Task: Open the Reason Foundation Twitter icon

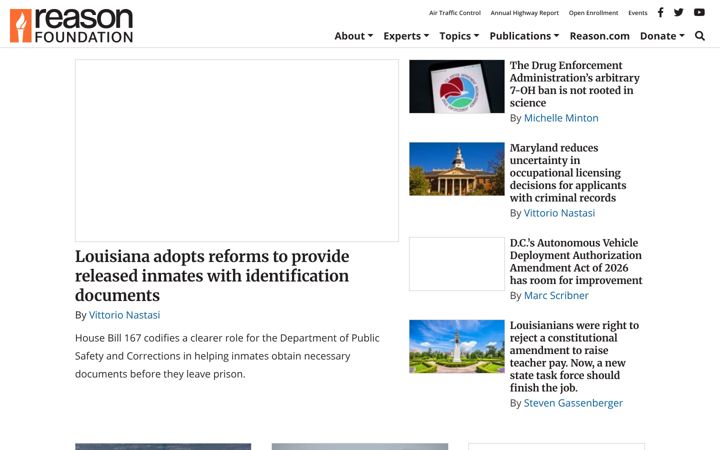Action: point(679,12)
